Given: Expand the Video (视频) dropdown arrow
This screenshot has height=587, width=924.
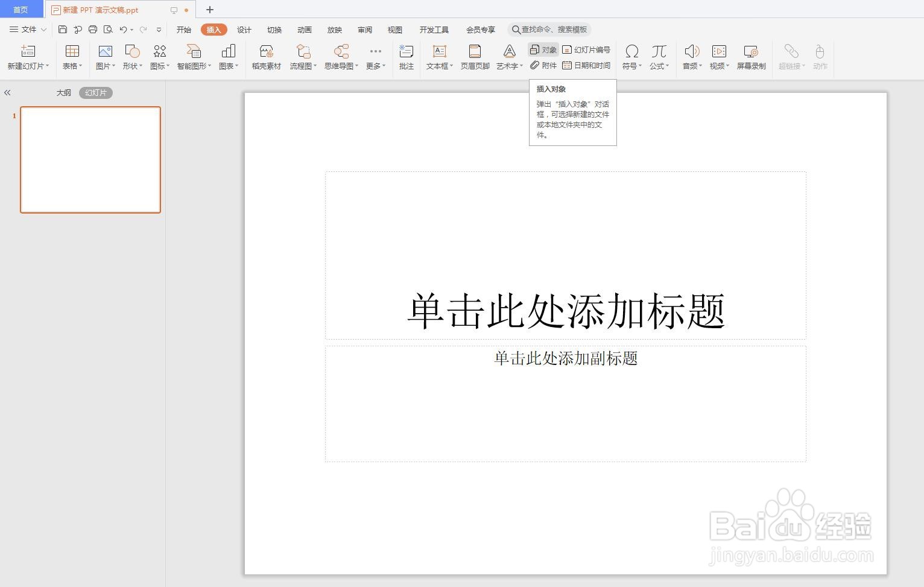Looking at the screenshot, I should [727, 66].
